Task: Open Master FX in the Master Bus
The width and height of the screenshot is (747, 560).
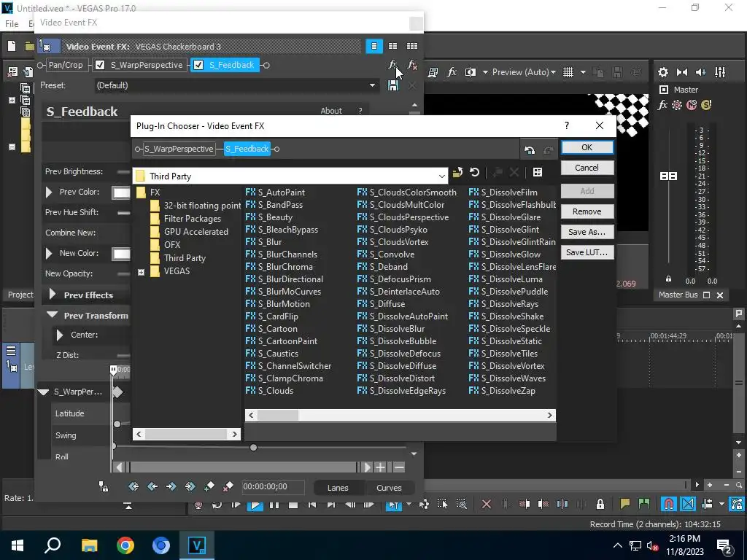Action: pyautogui.click(x=662, y=105)
